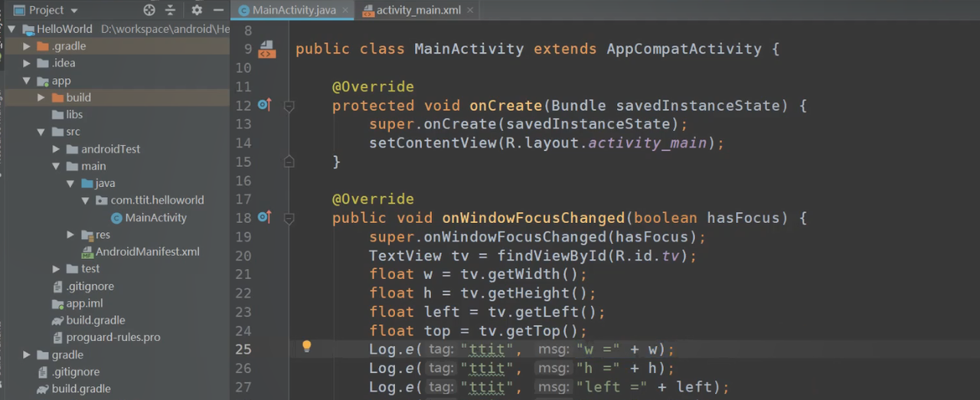Select the root-level build.gradle file

(80, 389)
